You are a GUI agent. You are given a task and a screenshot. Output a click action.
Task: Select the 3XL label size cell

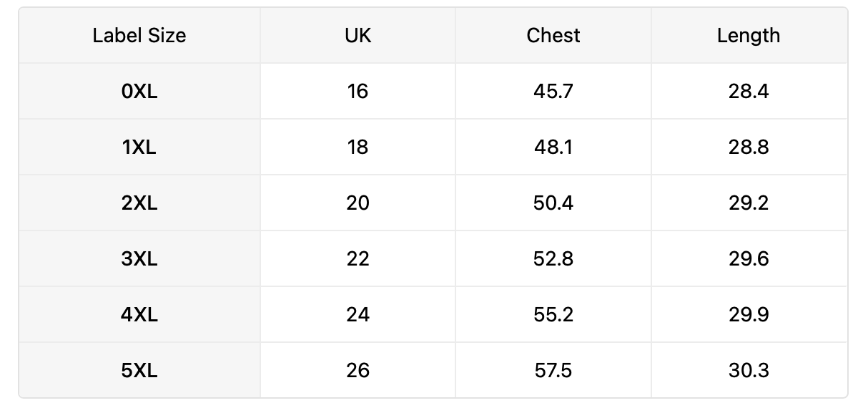(139, 258)
